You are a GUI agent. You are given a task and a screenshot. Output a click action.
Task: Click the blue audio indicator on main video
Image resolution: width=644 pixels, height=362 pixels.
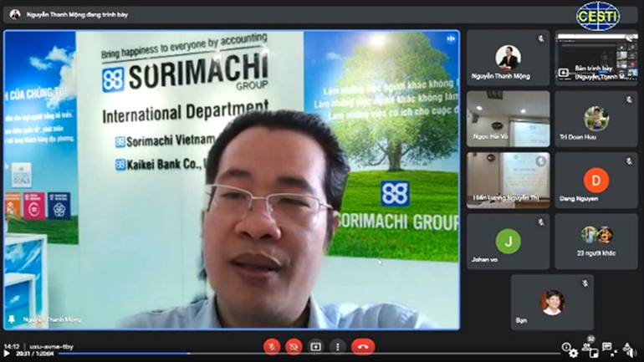451,39
